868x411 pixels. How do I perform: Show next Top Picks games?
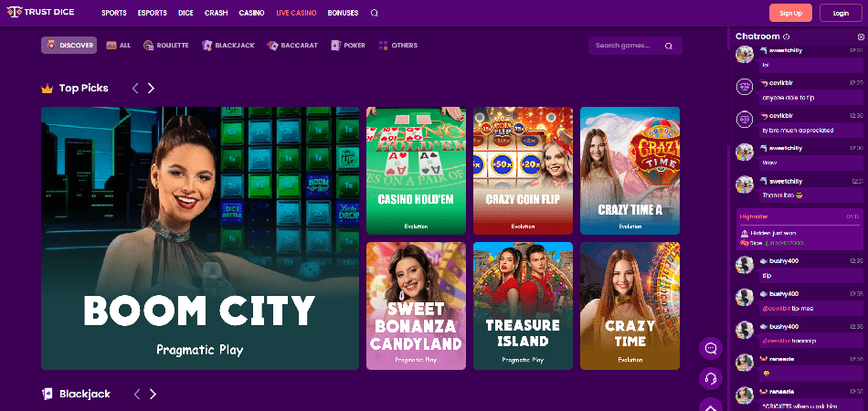[x=151, y=88]
